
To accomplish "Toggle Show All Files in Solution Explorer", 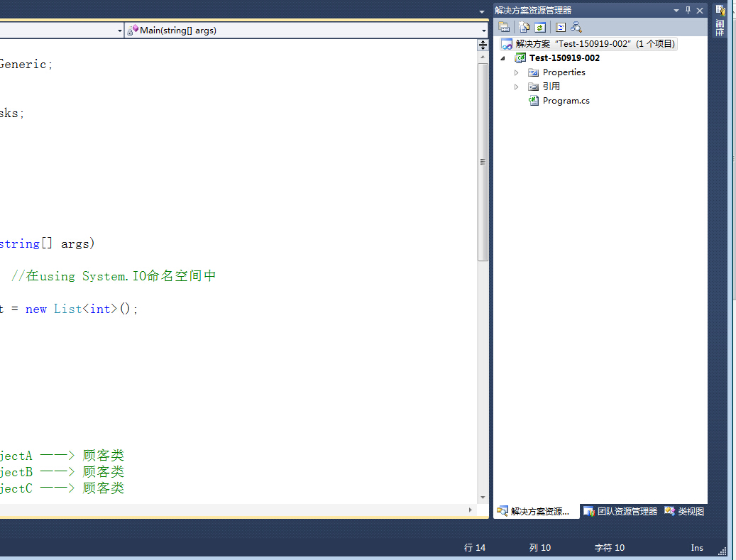I will pyautogui.click(x=524, y=27).
